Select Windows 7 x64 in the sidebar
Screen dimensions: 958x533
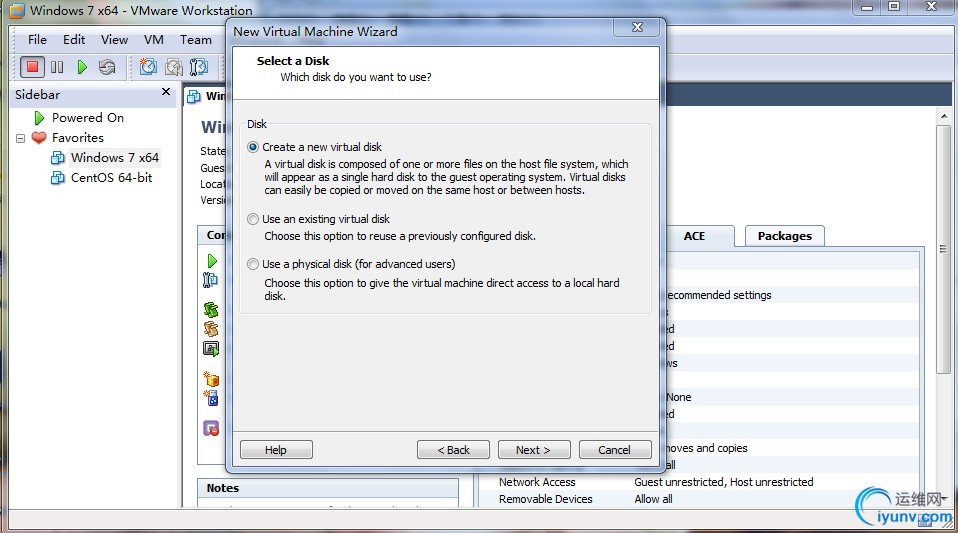(114, 158)
